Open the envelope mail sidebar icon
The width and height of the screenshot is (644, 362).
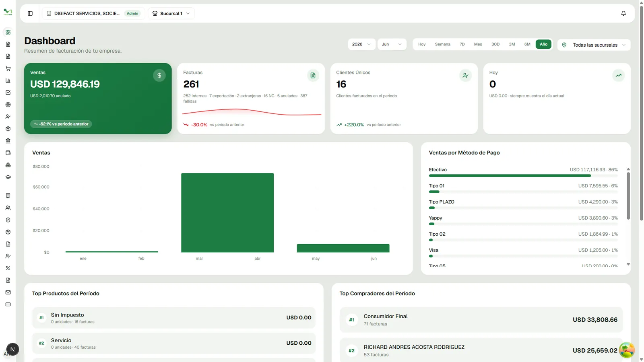[x=8, y=292]
